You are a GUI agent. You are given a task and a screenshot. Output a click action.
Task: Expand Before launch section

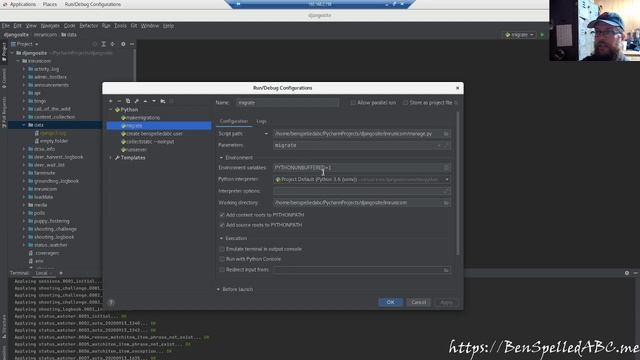(x=218, y=289)
